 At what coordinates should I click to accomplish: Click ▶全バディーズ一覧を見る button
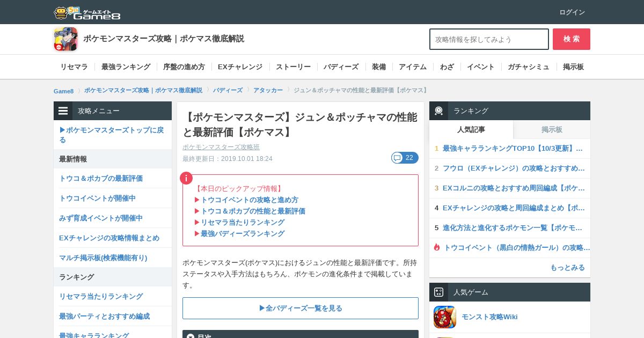(x=301, y=308)
